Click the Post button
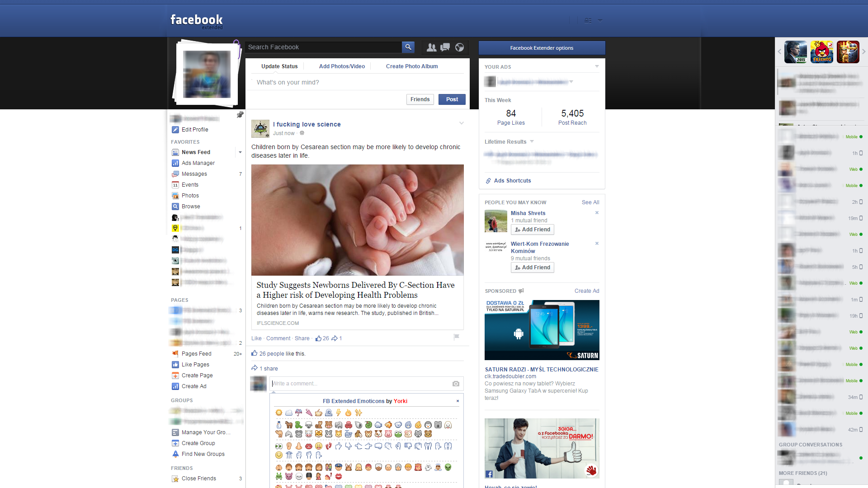Viewport: 868px width, 488px height. [452, 99]
